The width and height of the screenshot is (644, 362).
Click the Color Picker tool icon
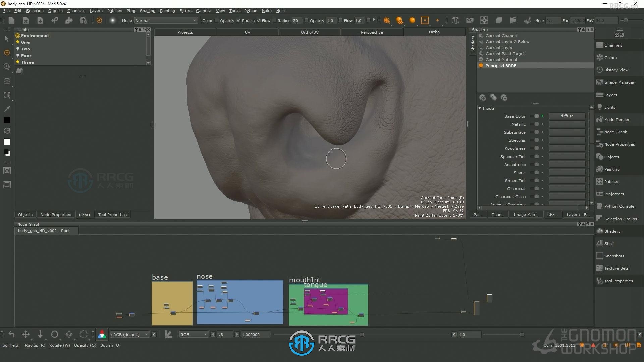point(6,109)
